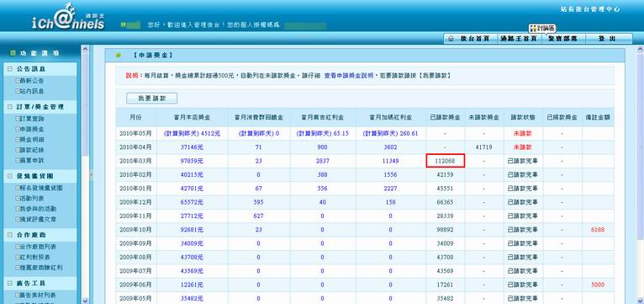
Task: Click the 2837 value in the 2010年03月 row
Action: (x=322, y=161)
